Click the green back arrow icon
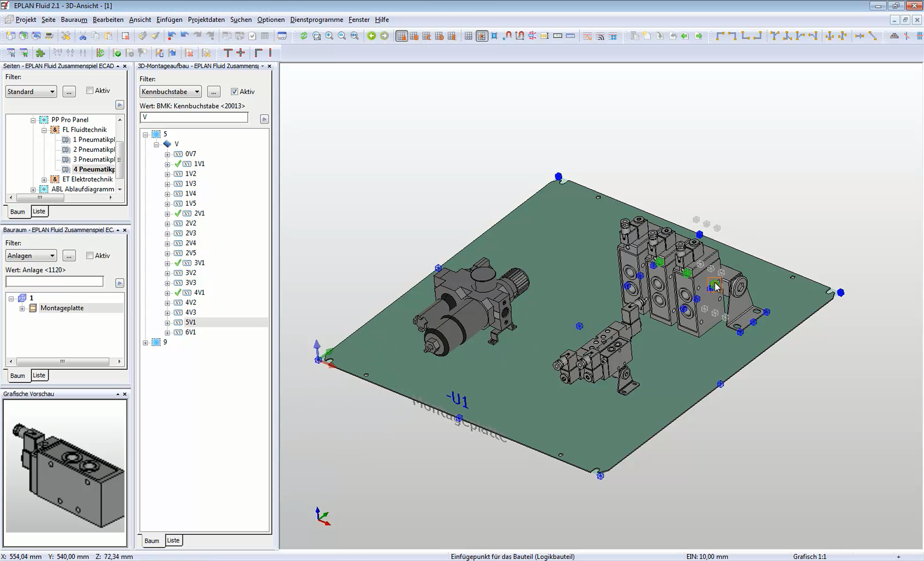This screenshot has height=561, width=924. coord(371,36)
